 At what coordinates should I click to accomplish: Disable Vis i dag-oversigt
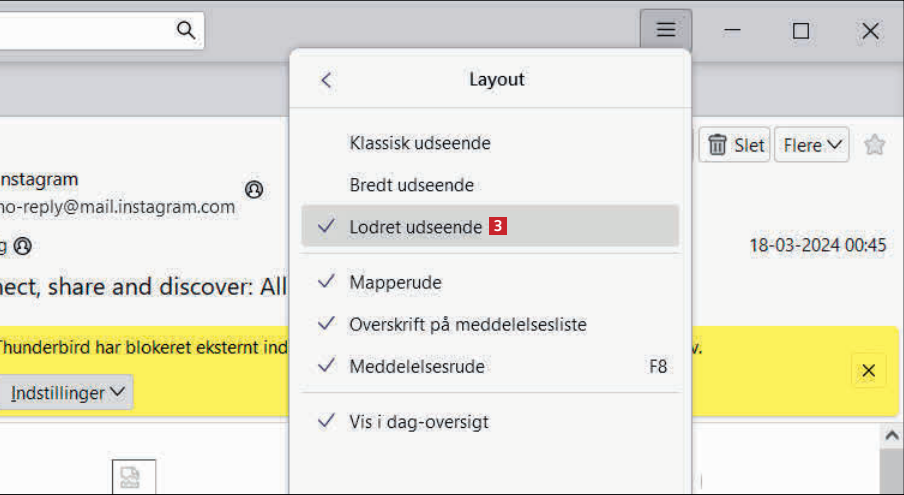click(419, 421)
